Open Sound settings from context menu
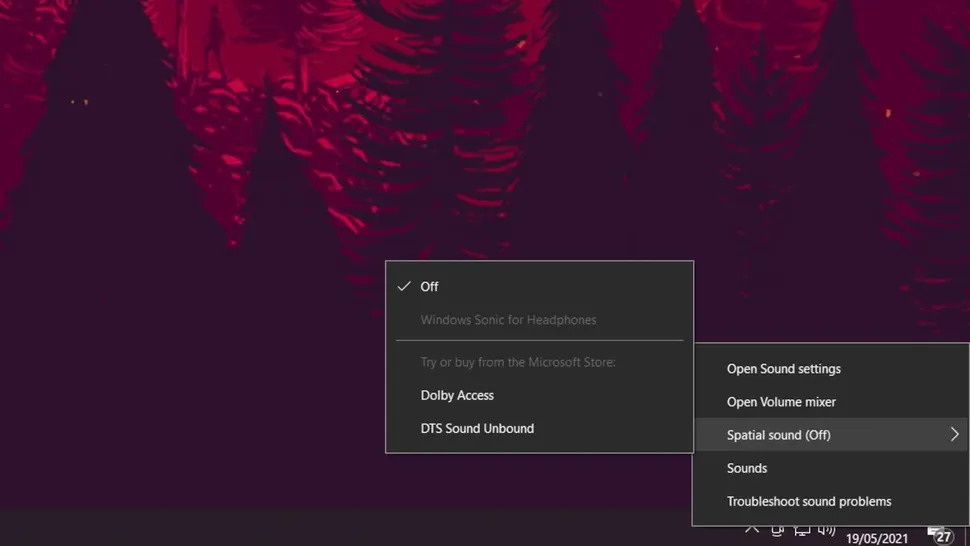 click(x=830, y=369)
